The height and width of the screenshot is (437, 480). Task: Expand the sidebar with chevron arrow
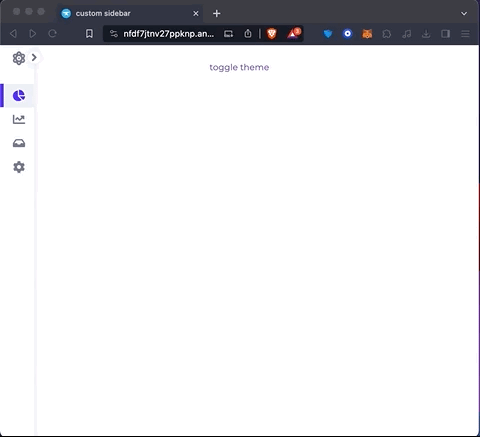(x=34, y=58)
